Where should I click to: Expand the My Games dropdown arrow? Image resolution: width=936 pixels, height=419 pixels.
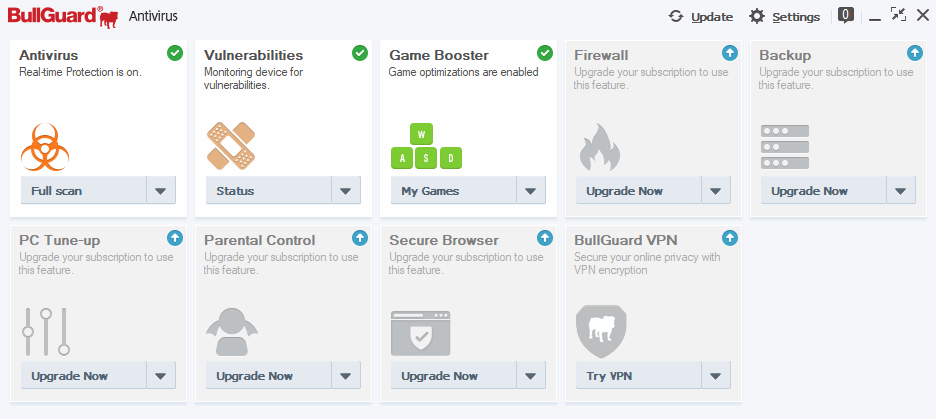pos(531,191)
